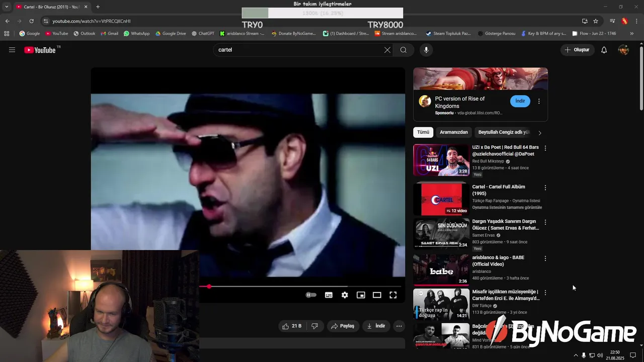Open a new browser tab

coord(98,7)
